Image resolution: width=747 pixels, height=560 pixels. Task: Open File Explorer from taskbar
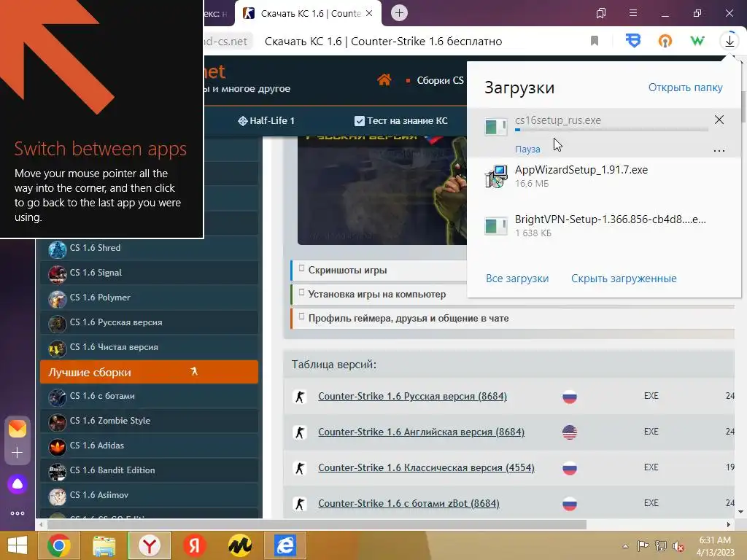104,545
